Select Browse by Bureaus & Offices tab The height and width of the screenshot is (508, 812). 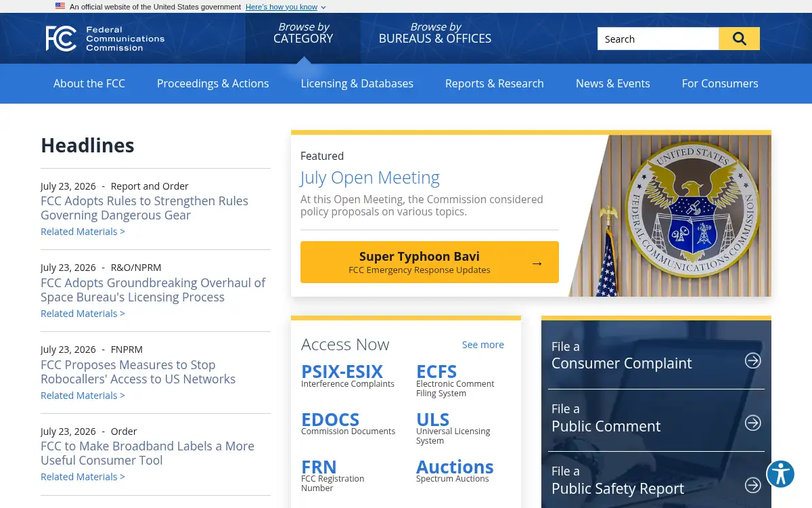(435, 33)
